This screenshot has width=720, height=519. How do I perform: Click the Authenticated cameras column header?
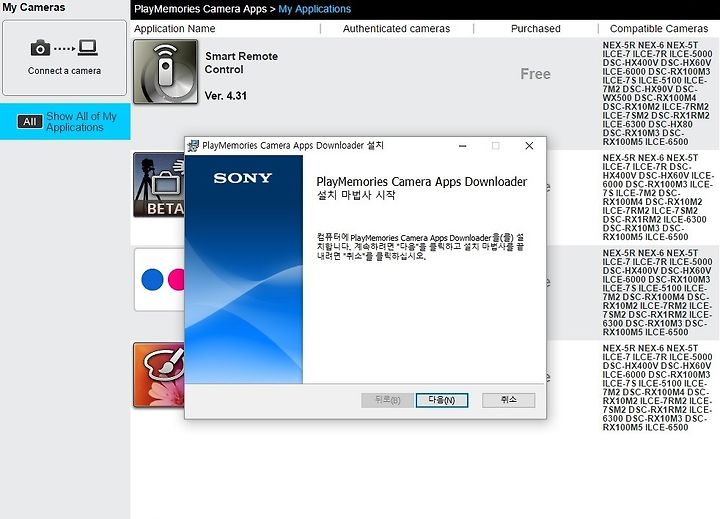pos(396,28)
